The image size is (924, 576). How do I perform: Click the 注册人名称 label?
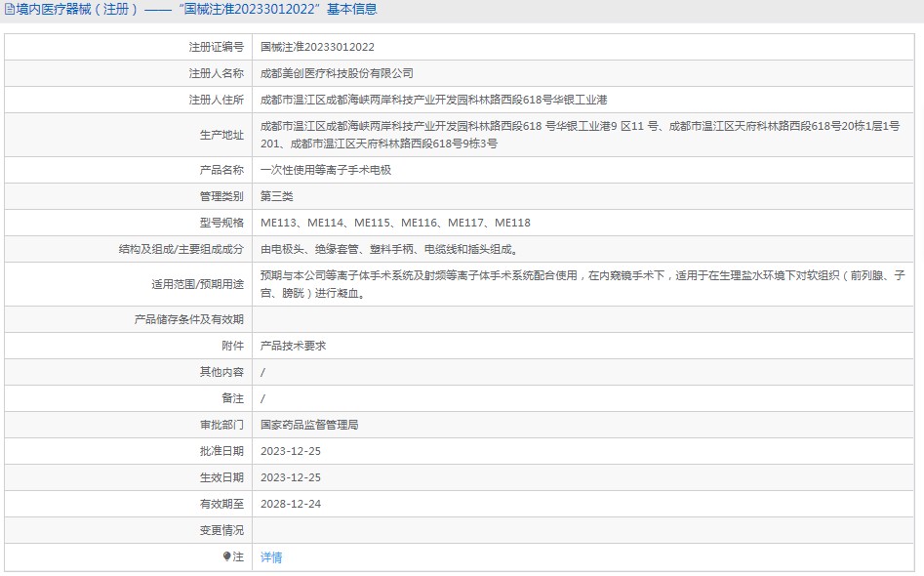[x=216, y=73]
